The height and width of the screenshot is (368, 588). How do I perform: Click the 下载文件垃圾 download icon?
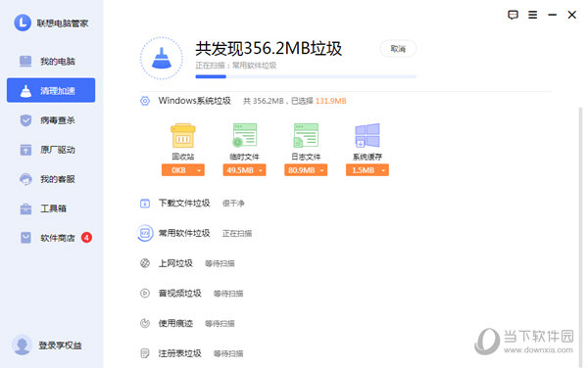145,204
